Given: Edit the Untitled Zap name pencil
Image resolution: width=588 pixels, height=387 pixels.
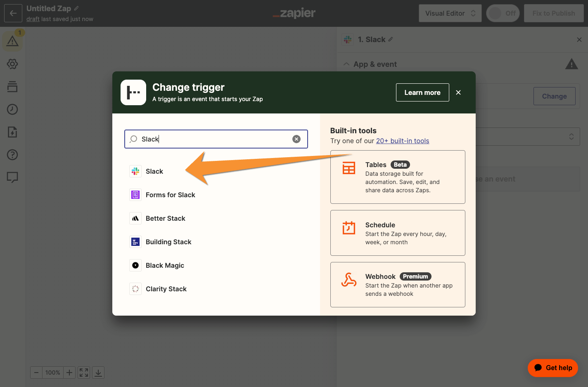Looking at the screenshot, I should (x=76, y=8).
